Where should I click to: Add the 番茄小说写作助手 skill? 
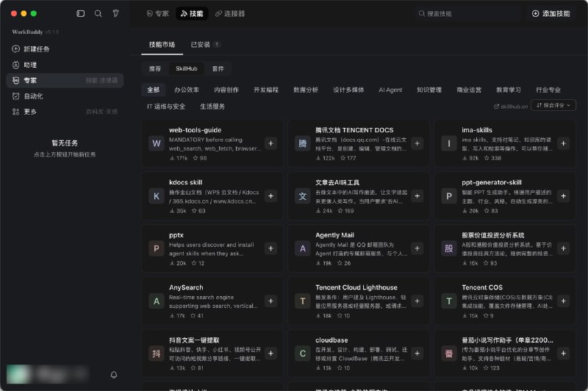coord(563,354)
